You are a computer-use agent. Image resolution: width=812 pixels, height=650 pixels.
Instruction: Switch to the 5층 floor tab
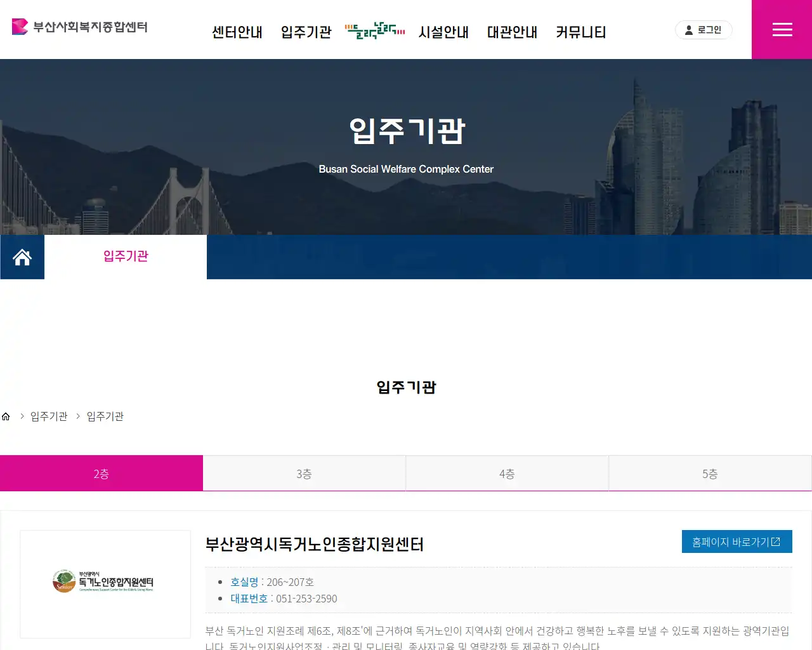pyautogui.click(x=709, y=472)
